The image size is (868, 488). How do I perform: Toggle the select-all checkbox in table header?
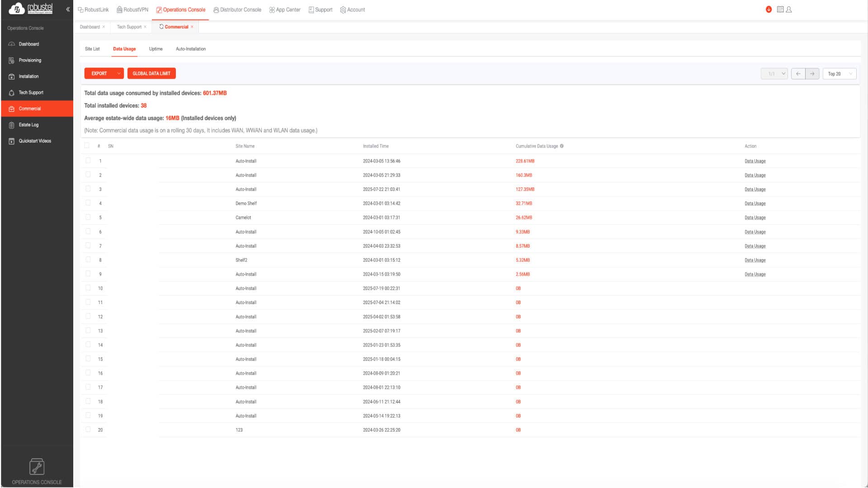[87, 145]
